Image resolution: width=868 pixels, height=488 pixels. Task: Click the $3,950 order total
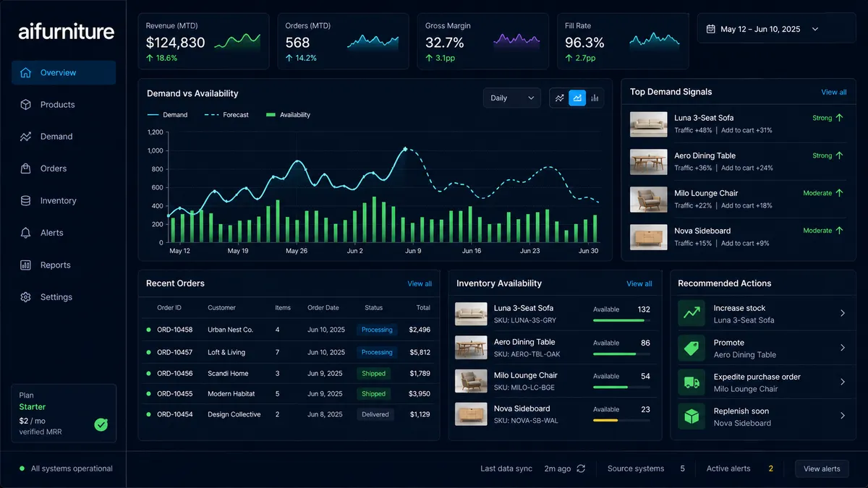click(420, 394)
